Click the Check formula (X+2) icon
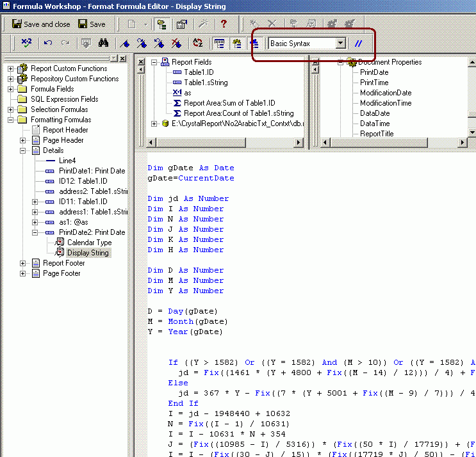The image size is (476, 457). click(x=26, y=43)
